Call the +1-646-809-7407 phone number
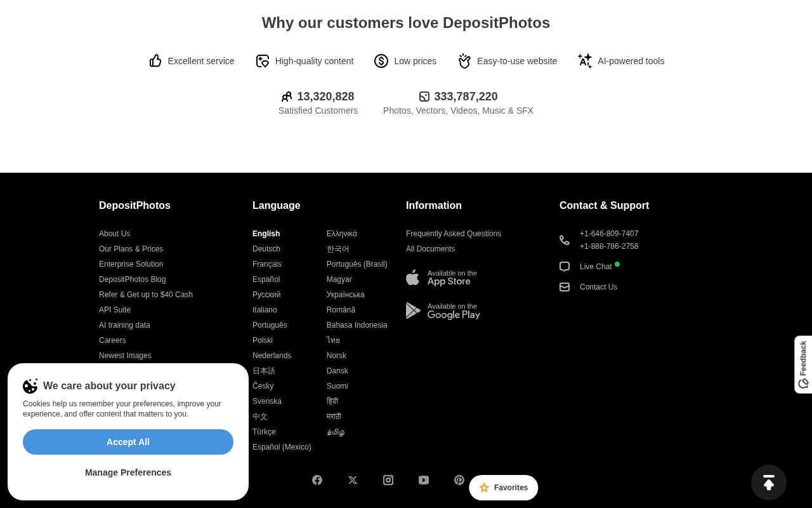The width and height of the screenshot is (812, 508). click(609, 234)
